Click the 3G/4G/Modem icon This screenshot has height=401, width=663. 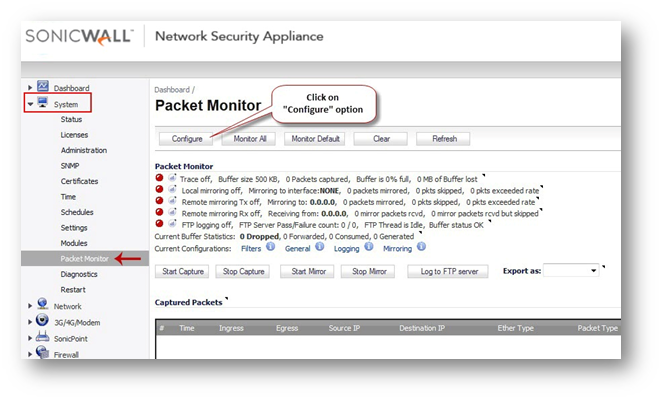(43, 321)
